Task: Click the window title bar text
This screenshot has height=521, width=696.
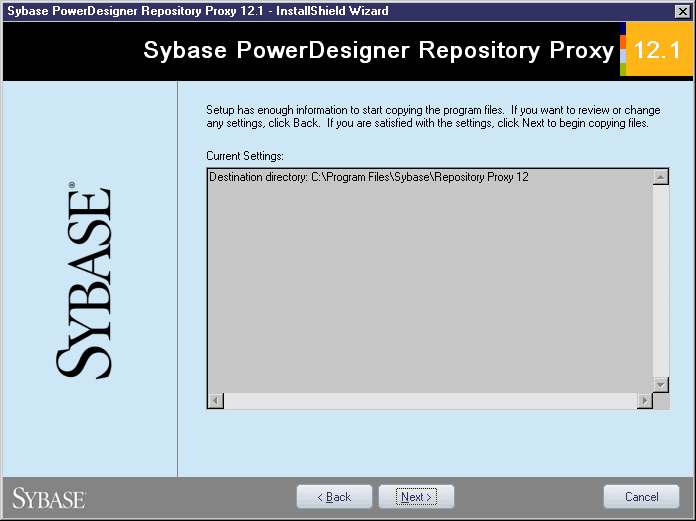Action: 198,11
